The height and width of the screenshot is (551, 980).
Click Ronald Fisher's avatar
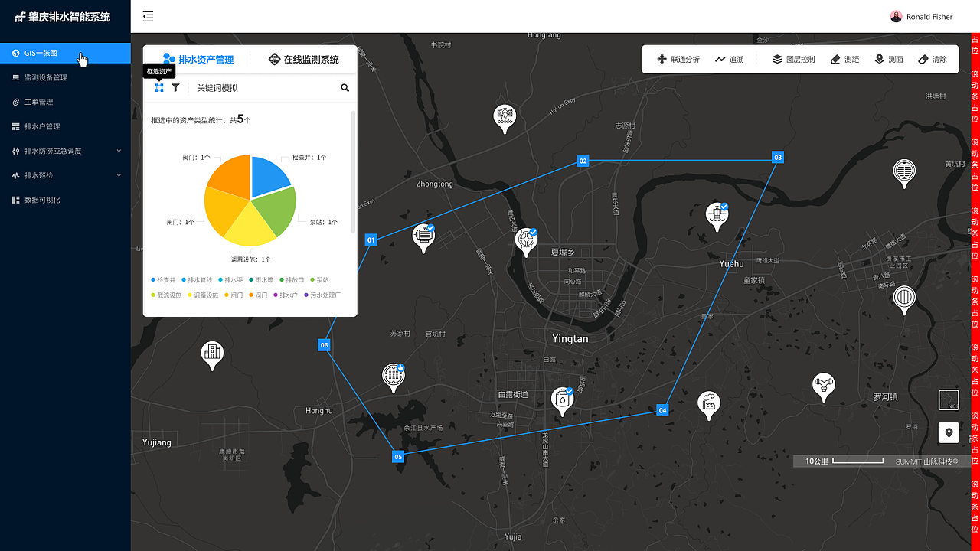pyautogui.click(x=896, y=16)
